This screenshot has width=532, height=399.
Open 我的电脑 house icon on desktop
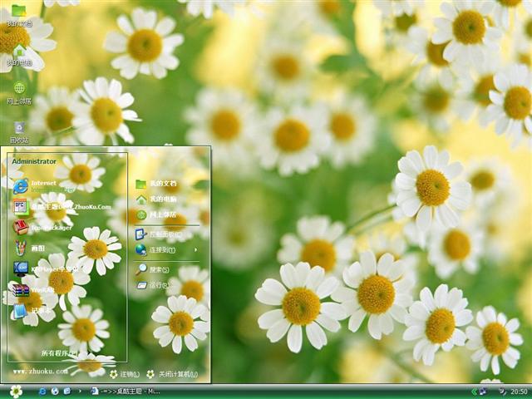click(x=19, y=55)
